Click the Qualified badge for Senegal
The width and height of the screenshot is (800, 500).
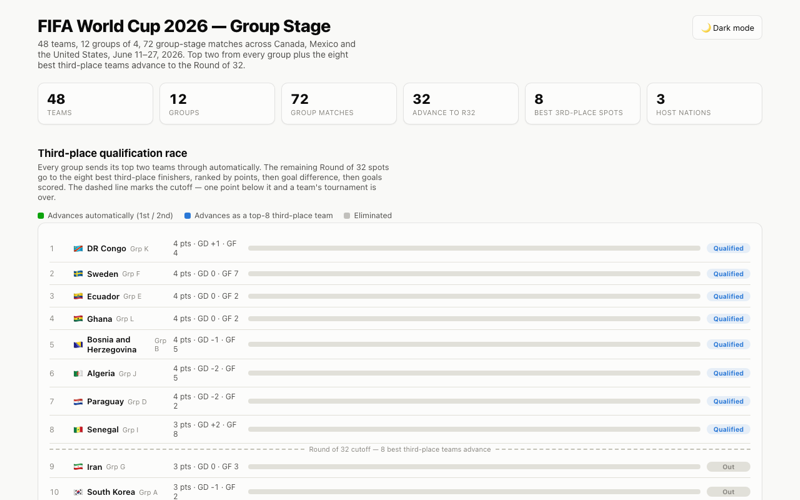tap(728, 429)
